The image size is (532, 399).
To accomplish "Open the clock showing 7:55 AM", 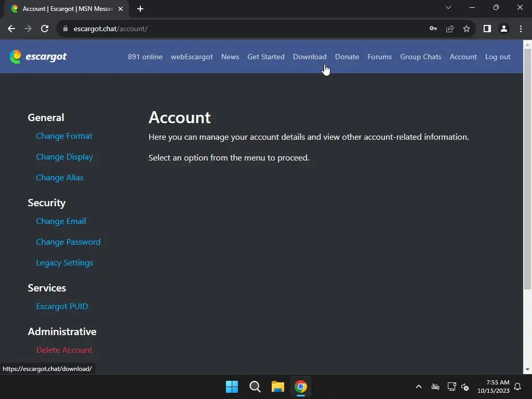I will (494, 387).
